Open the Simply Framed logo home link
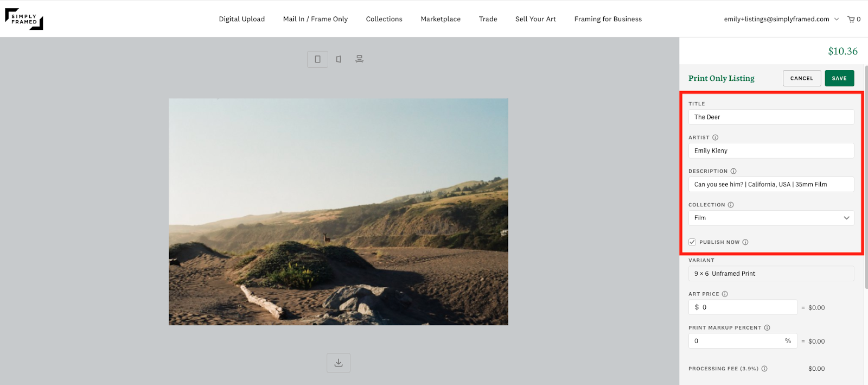 pyautogui.click(x=24, y=19)
